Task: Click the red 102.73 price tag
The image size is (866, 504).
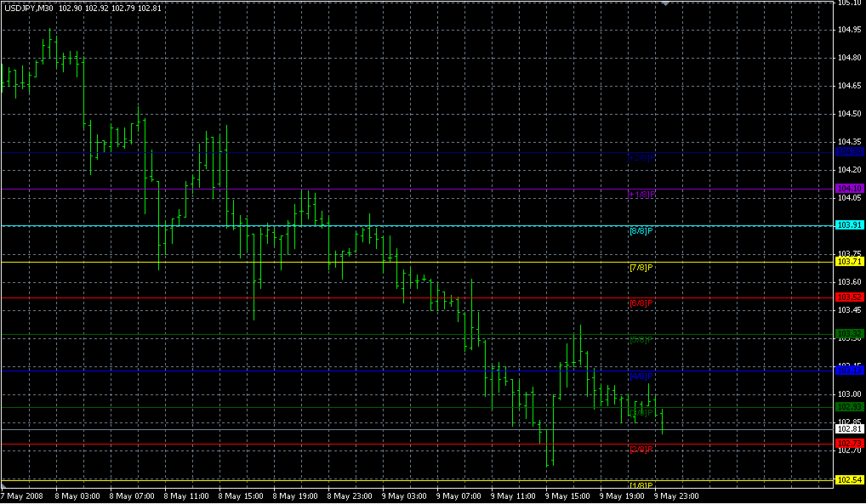Action: click(x=850, y=444)
